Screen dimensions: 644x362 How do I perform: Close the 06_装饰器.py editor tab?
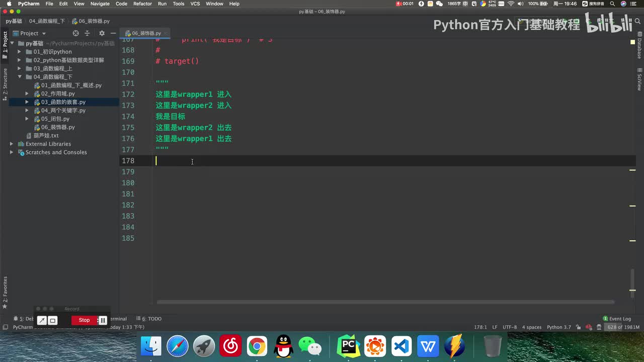[166, 33]
